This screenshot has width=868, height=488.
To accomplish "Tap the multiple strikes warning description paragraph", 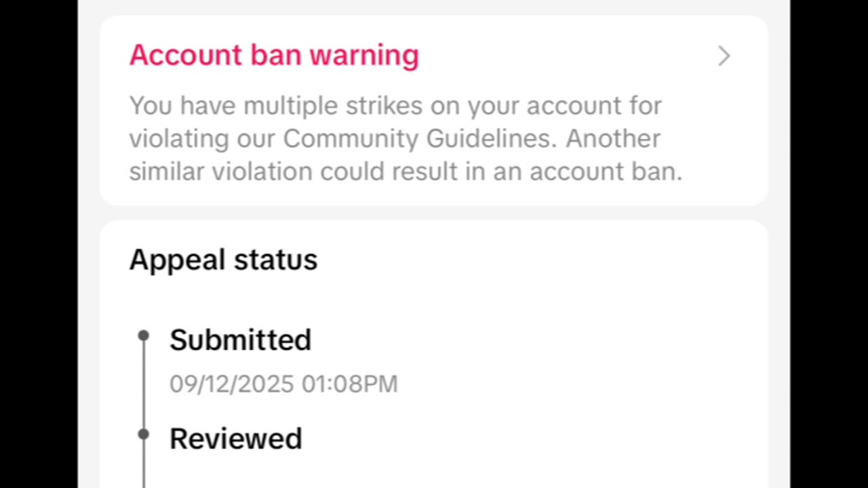I will coord(405,138).
